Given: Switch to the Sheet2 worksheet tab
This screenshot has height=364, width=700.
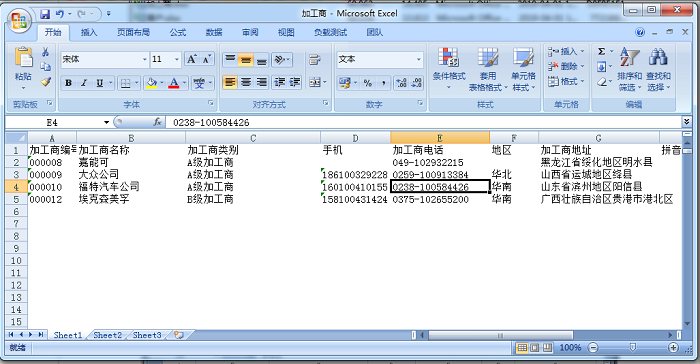Looking at the screenshot, I should 107,335.
